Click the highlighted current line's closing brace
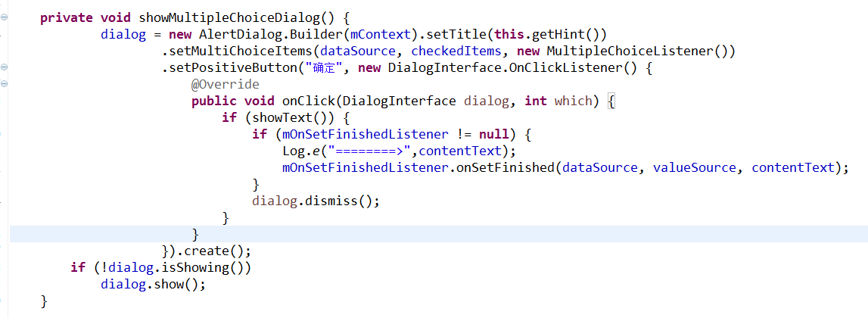The image size is (868, 318). coord(195,235)
